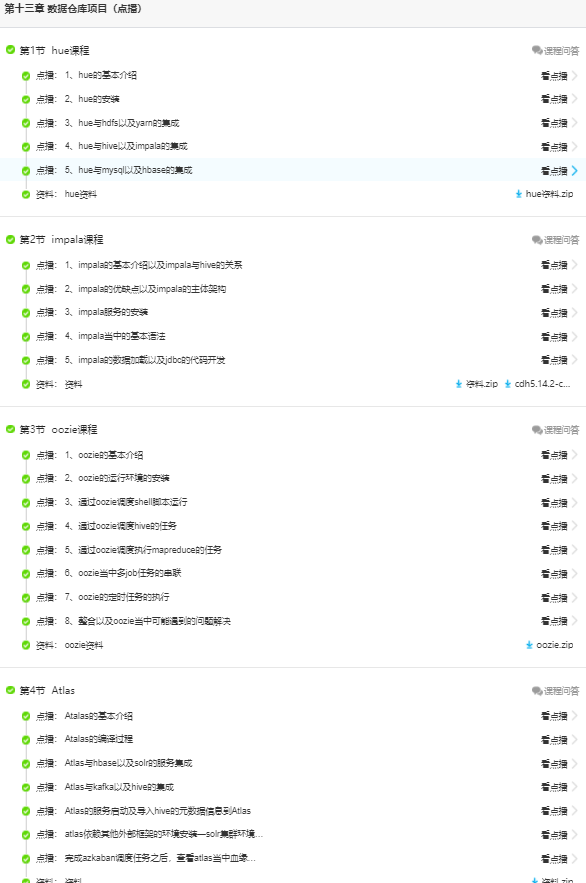Click 看点播 for 5、通过oozie调度执行mapreduce的任务

click(554, 550)
